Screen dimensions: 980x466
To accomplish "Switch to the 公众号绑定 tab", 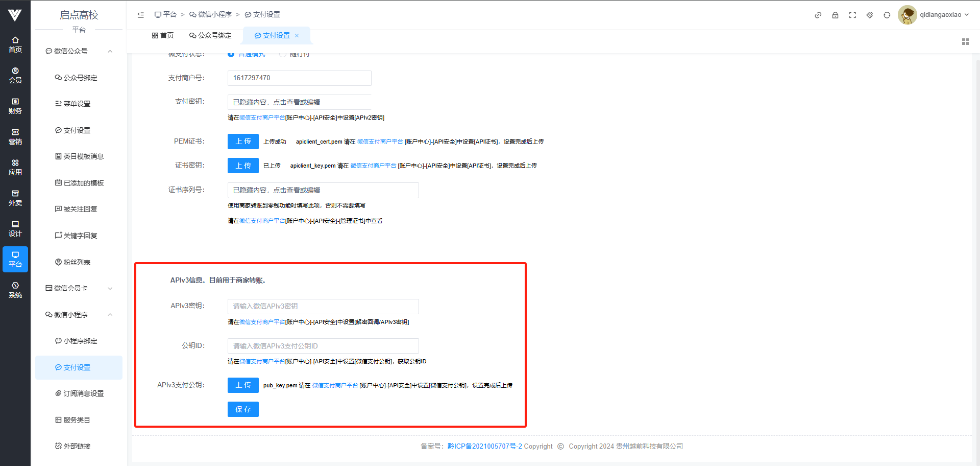I will tap(210, 35).
